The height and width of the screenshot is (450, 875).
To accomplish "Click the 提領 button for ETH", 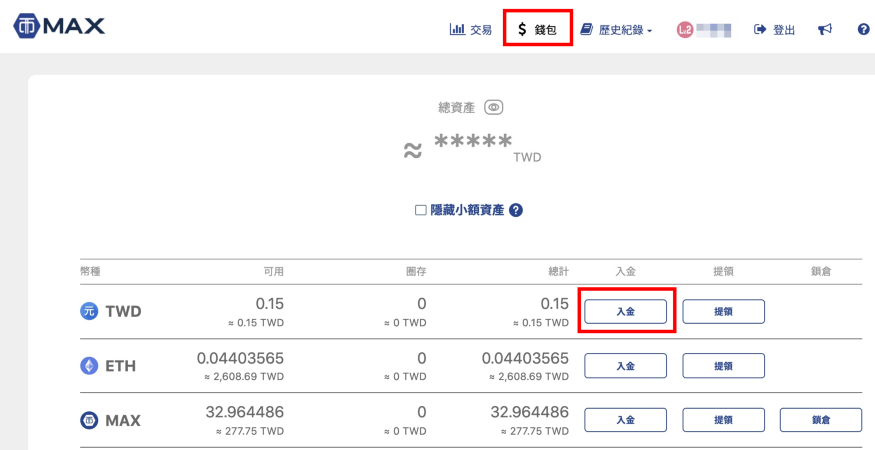I will pyautogui.click(x=723, y=366).
